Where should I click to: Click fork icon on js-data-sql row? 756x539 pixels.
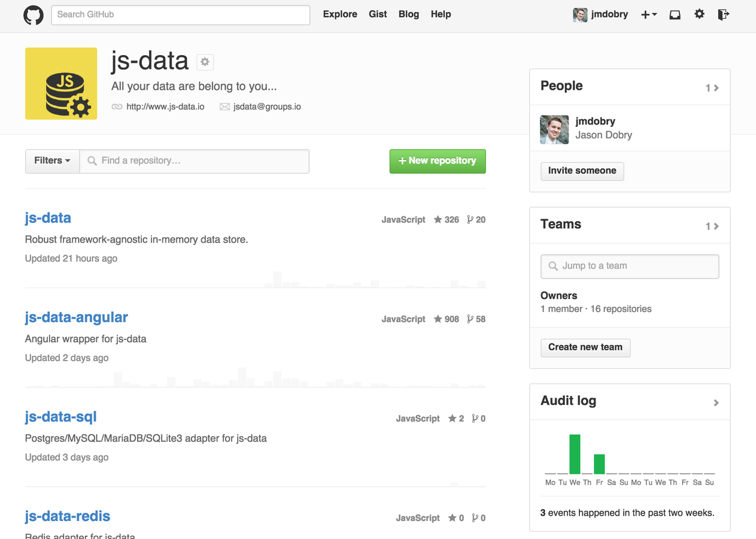pos(475,419)
